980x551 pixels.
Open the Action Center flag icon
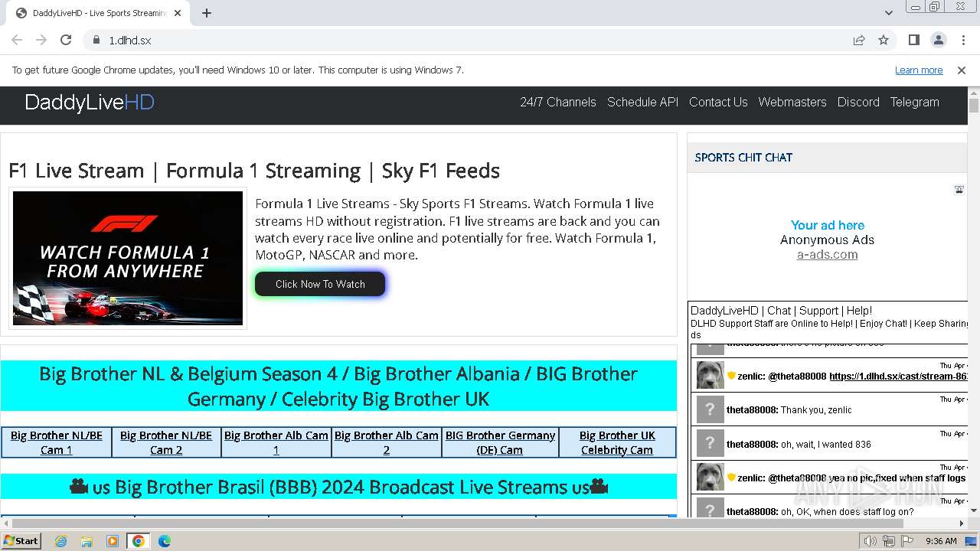906,541
